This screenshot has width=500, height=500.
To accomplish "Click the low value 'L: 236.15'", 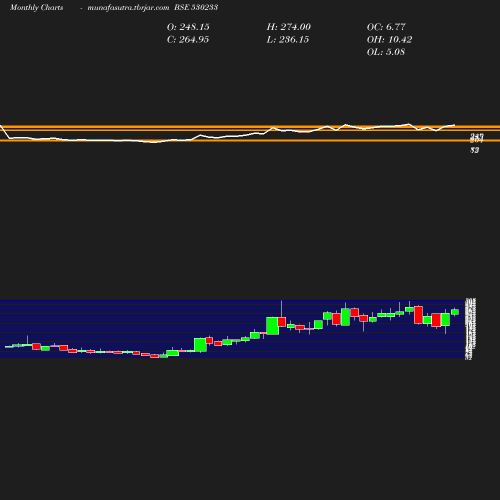I will [288, 40].
